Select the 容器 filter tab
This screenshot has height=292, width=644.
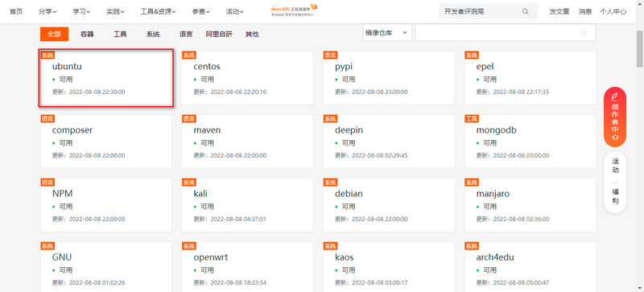[x=87, y=34]
